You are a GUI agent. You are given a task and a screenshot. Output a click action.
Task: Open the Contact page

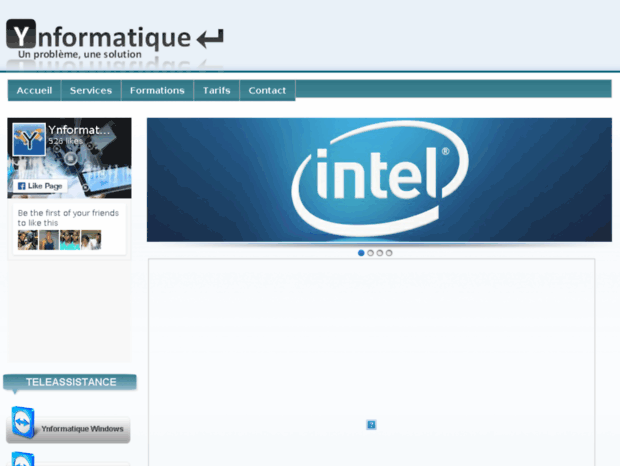click(267, 91)
